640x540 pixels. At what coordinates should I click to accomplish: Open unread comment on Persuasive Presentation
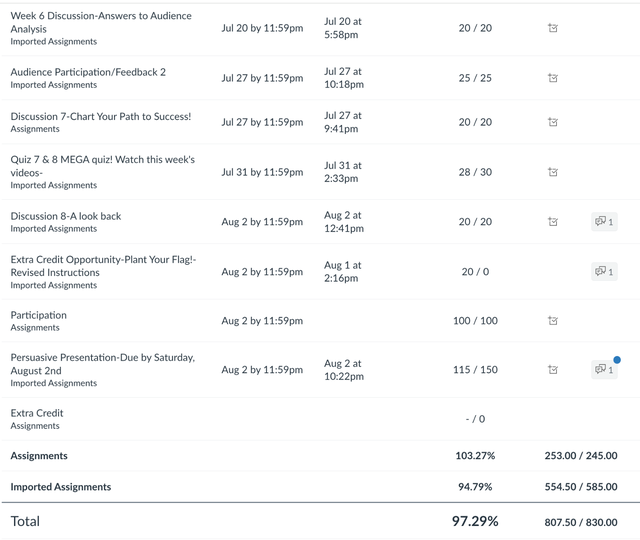coord(603,370)
